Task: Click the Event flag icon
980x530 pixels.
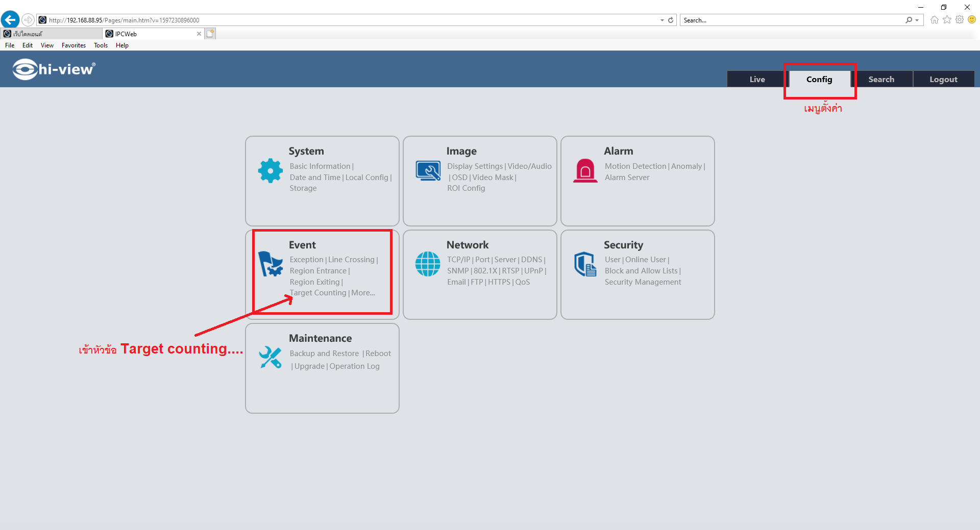Action: click(x=270, y=264)
